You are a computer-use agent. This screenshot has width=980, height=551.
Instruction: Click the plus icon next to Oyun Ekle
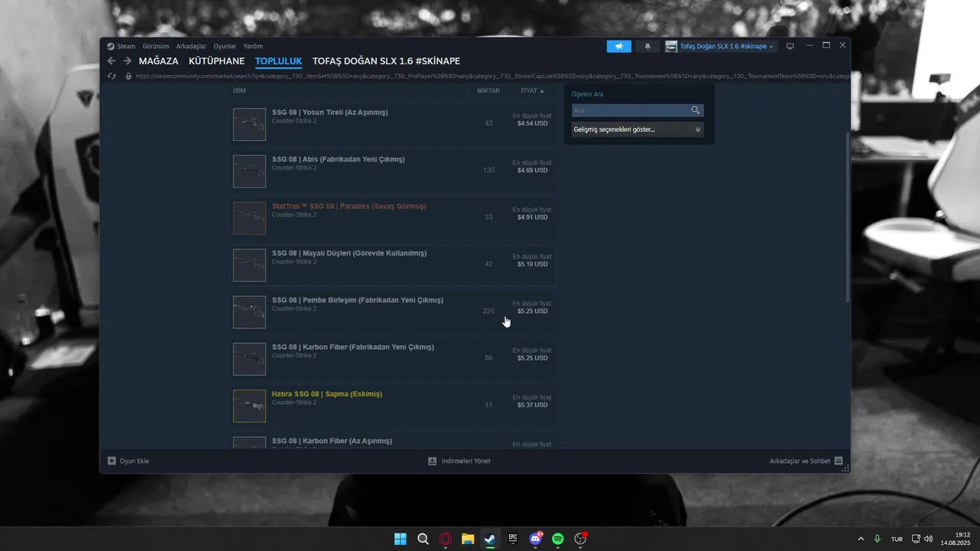click(112, 461)
